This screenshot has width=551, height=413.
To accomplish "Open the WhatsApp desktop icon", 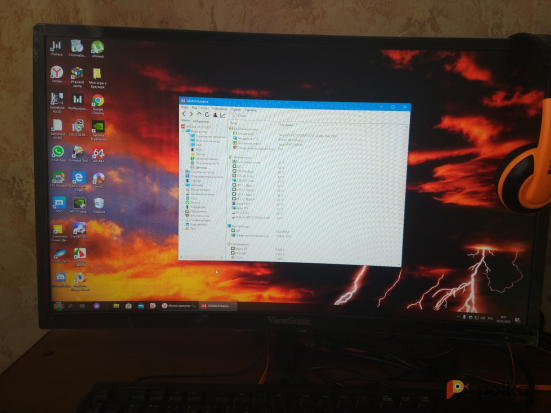I will click(x=58, y=154).
